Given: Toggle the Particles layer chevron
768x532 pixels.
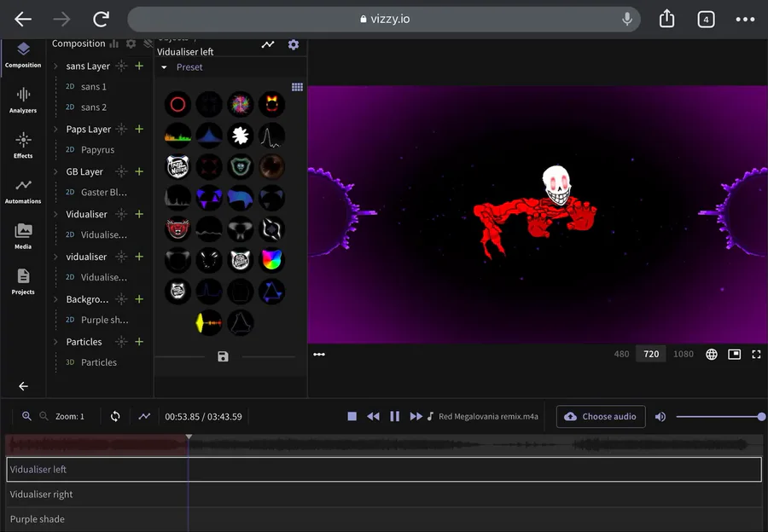Looking at the screenshot, I should [x=55, y=342].
